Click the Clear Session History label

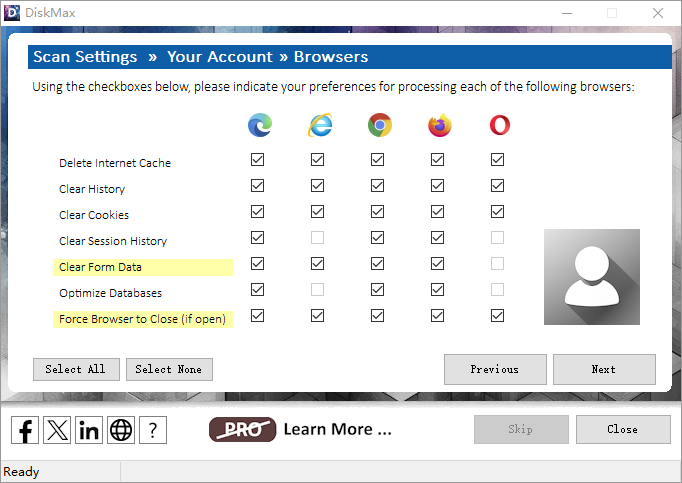[x=113, y=241]
